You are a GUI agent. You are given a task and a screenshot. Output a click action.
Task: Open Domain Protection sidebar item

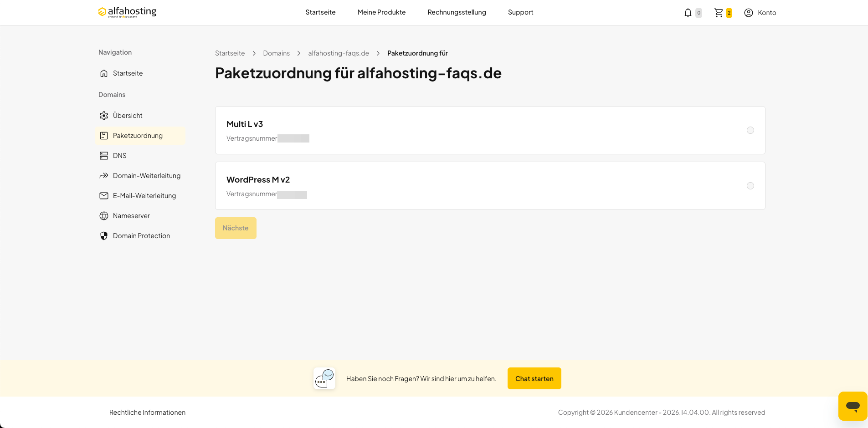click(x=140, y=236)
